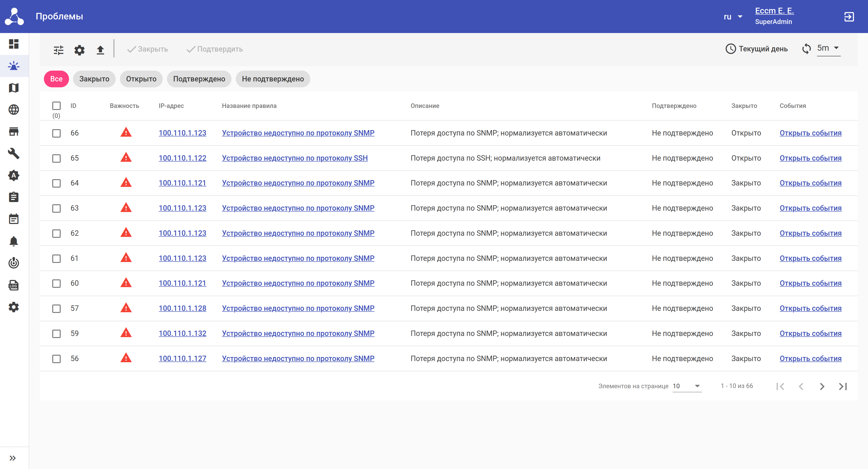Image resolution: width=868 pixels, height=469 pixels.
Task: Go to next page of results
Action: click(x=822, y=386)
